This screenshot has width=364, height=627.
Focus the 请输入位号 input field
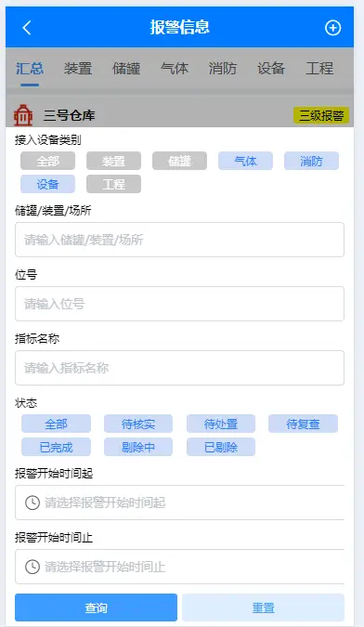click(179, 304)
